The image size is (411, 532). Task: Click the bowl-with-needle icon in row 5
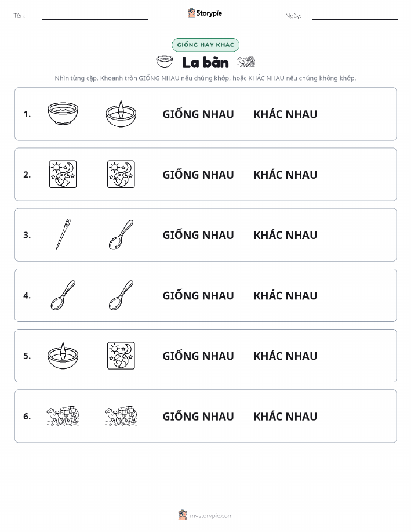pos(63,356)
